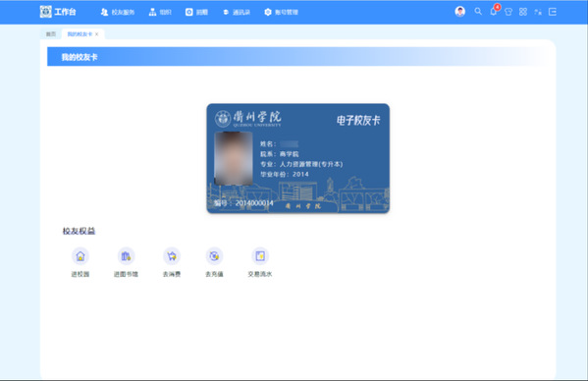Open notifications bell with red badge
The image size is (588, 381).
point(494,11)
